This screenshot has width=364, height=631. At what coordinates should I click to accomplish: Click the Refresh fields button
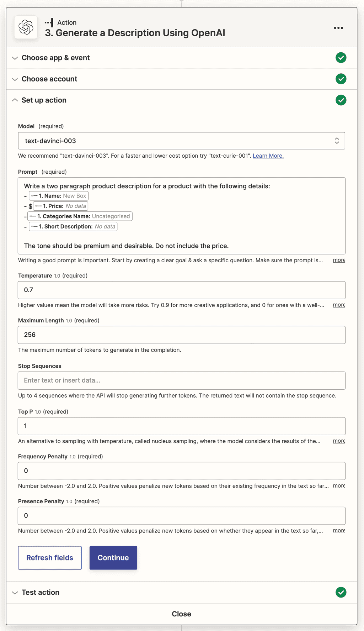point(50,558)
